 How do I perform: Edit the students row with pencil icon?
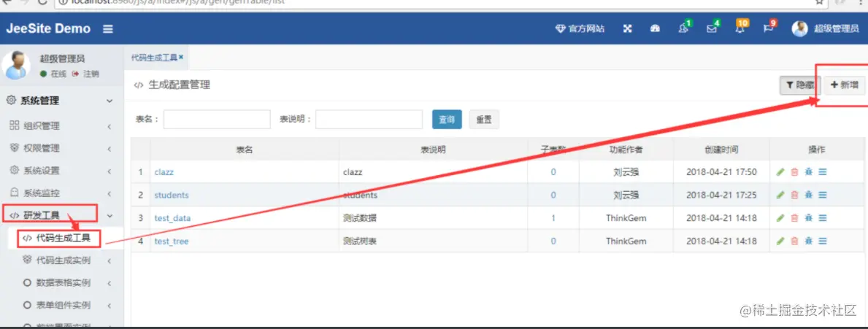click(x=780, y=196)
